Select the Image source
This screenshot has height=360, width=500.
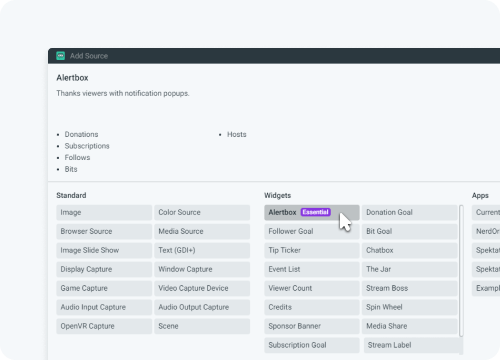click(104, 212)
